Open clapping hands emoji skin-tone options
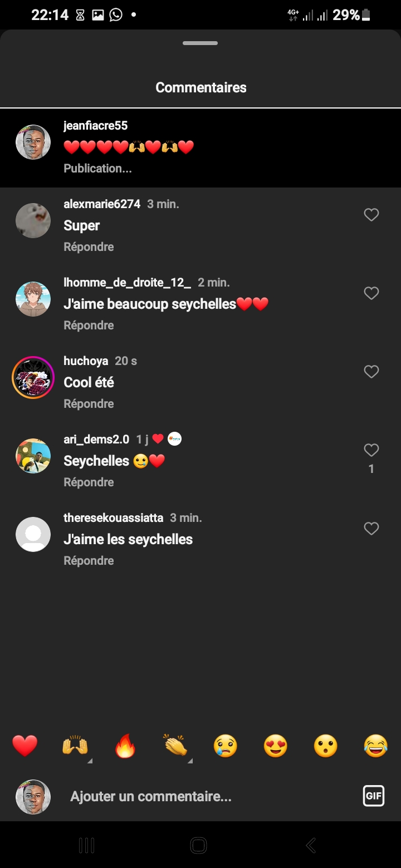 point(175,746)
